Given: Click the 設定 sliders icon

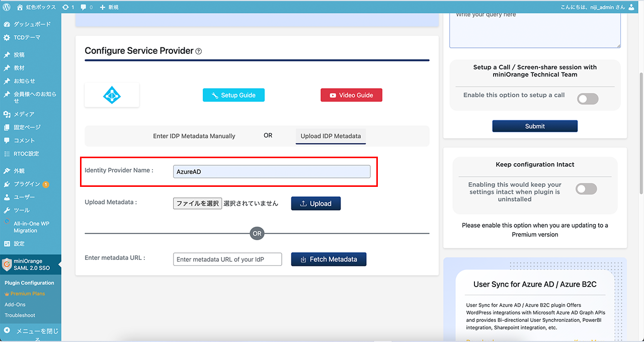Looking at the screenshot, I should pos(7,243).
